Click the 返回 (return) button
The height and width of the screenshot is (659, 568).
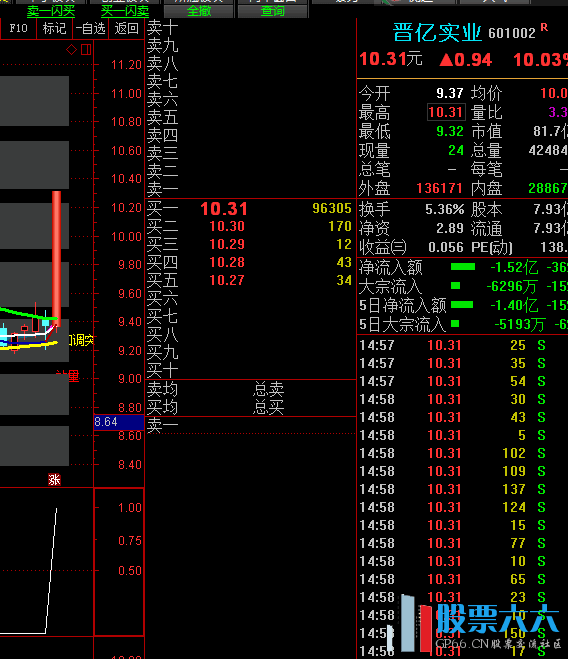coord(127,29)
